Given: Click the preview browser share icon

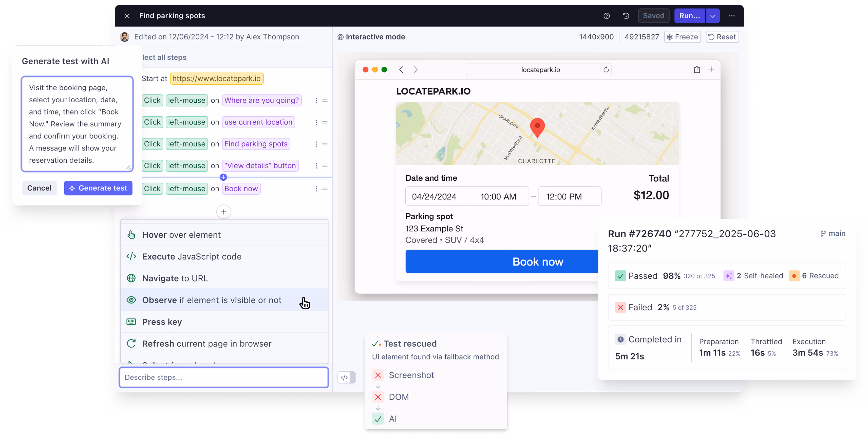Looking at the screenshot, I should (697, 69).
